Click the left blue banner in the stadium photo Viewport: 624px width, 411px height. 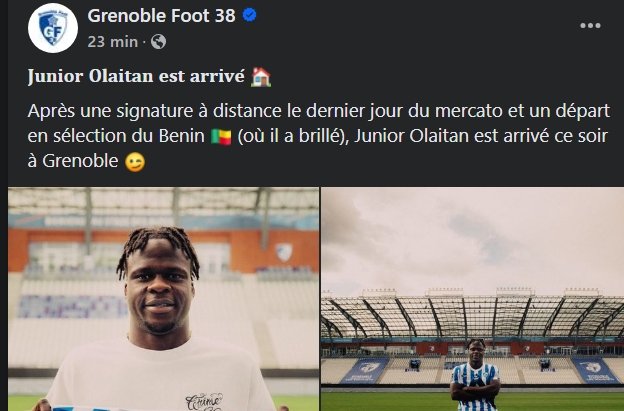point(365,370)
